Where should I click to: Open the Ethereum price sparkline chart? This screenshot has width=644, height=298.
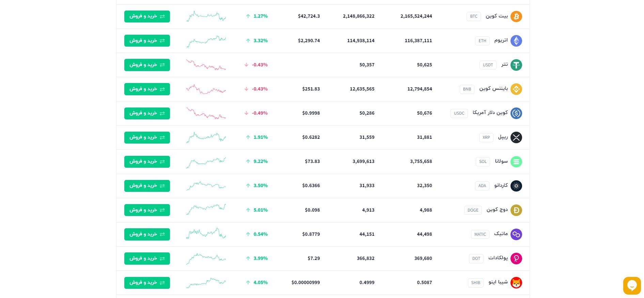pos(206,41)
